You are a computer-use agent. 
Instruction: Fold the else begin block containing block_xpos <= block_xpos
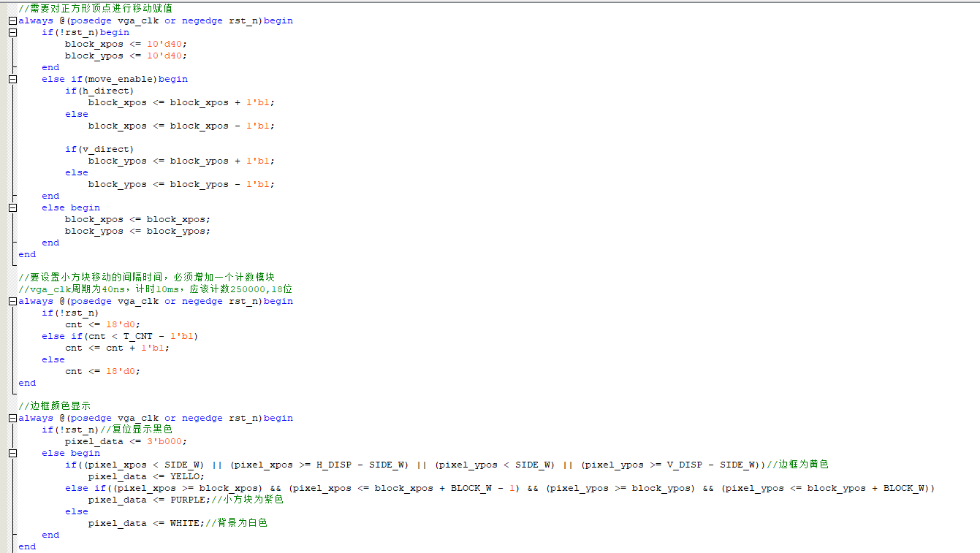click(12, 207)
